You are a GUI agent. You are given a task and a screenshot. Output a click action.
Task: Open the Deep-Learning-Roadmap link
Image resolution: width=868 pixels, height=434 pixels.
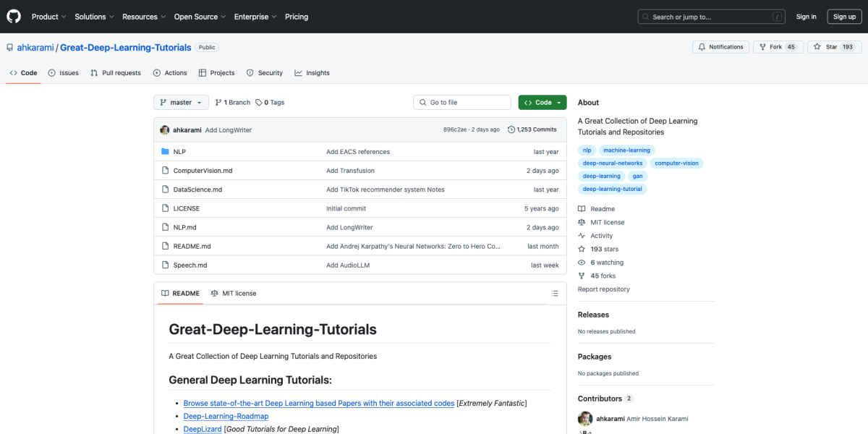[x=226, y=416]
